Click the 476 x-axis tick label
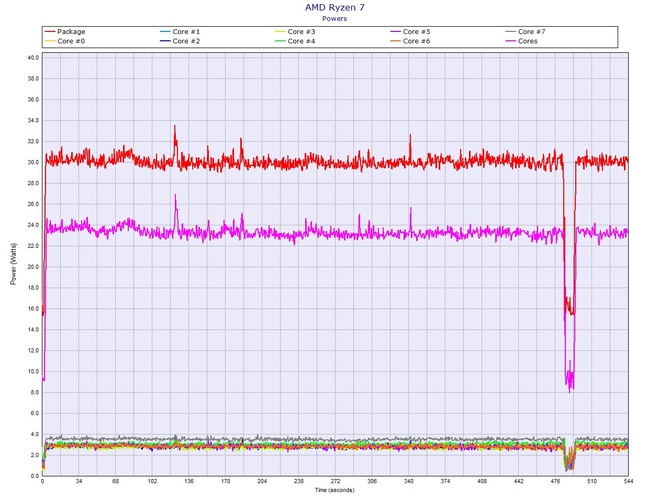Screen dimensions: 670x502 click(x=555, y=481)
